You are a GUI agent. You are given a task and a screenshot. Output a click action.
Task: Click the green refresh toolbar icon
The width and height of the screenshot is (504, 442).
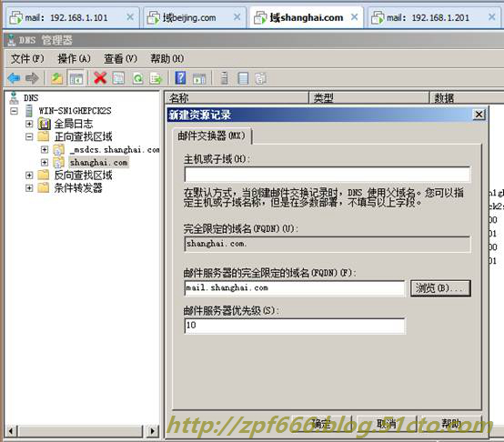pyautogui.click(x=138, y=78)
